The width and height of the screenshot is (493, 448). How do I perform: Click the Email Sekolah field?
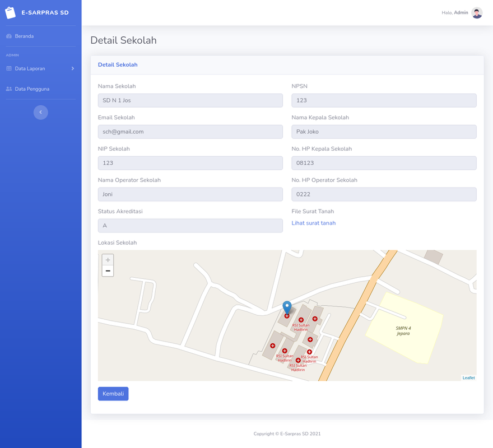tap(190, 132)
